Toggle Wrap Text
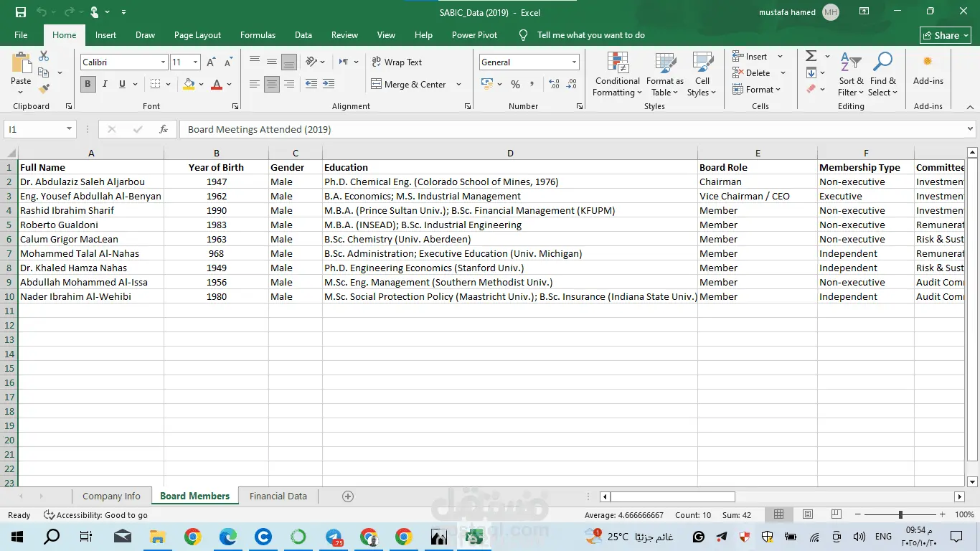 (397, 62)
